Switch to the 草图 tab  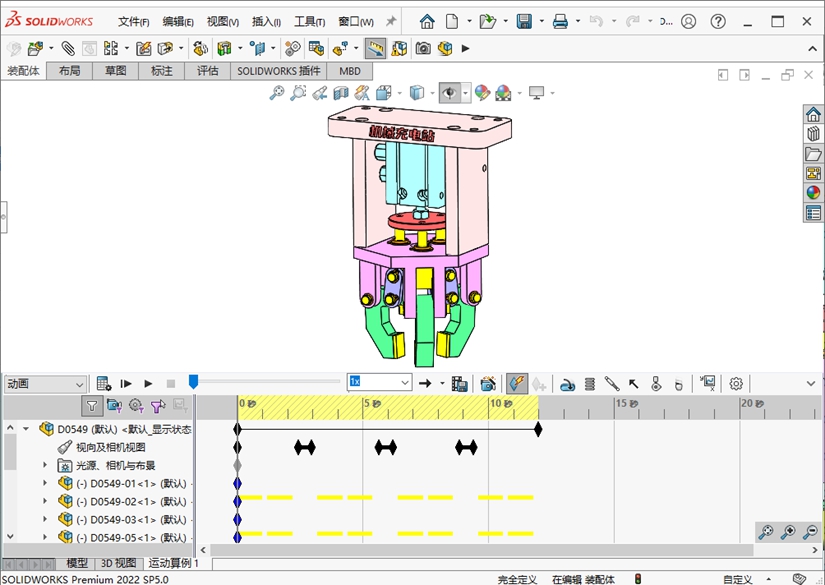coord(115,71)
